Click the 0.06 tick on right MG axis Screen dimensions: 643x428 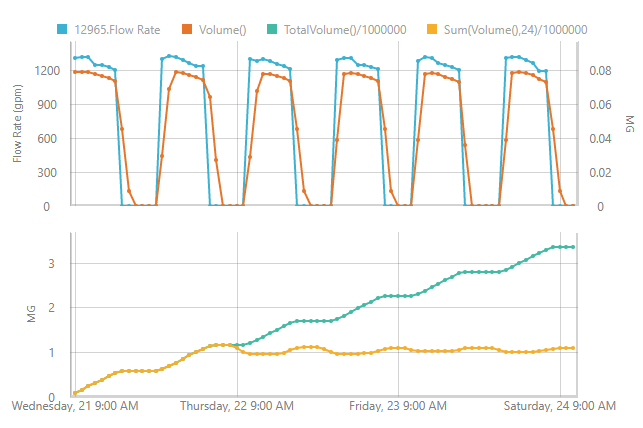click(x=600, y=105)
